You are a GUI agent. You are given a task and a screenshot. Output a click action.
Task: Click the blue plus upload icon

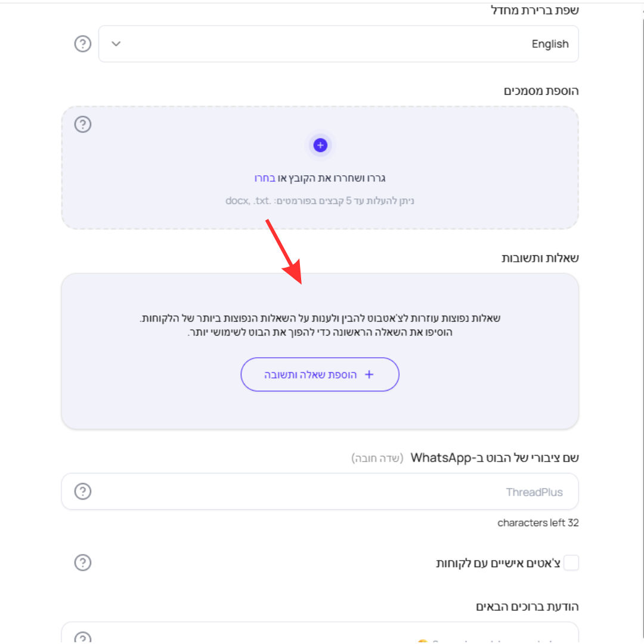pos(320,145)
